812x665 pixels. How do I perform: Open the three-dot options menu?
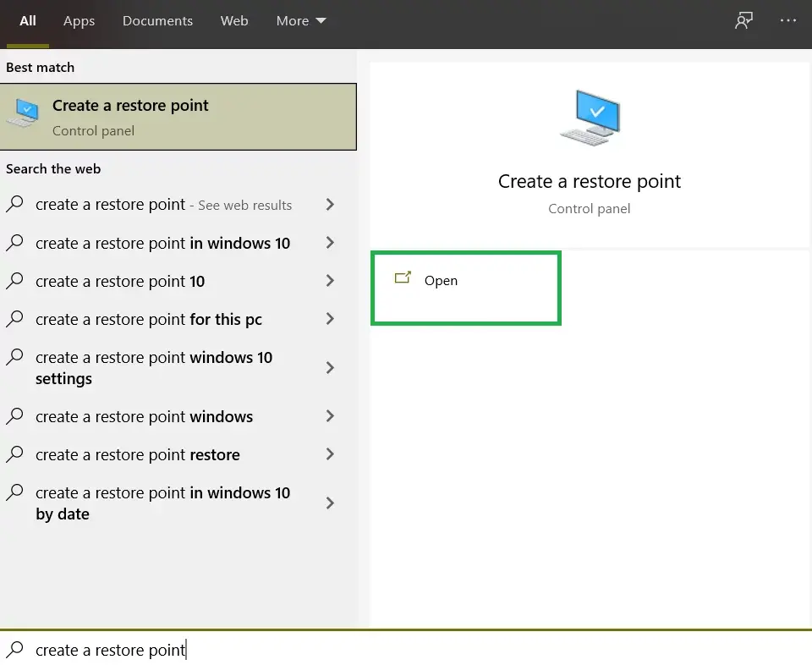click(x=787, y=20)
